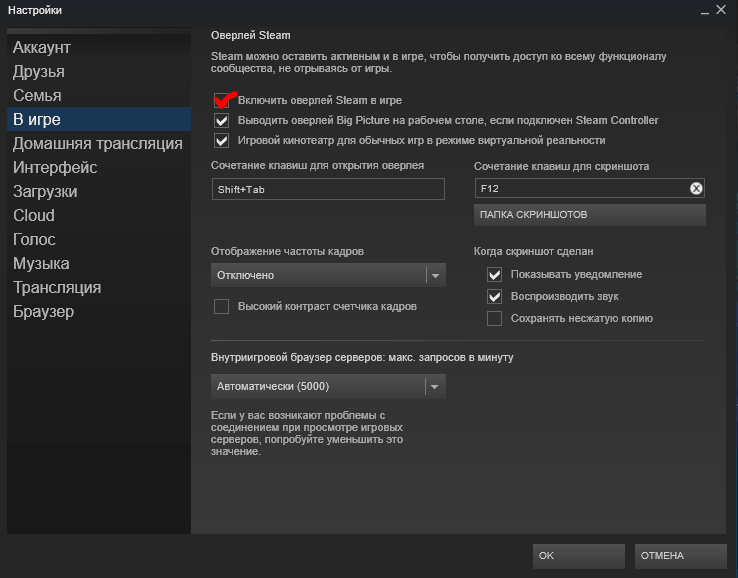Clear the F12 screenshot hotkey with the X icon
738x578 pixels.
tap(696, 189)
